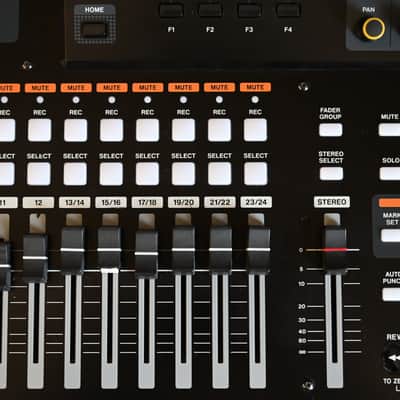Click the '17/18' channel label strip

(x=147, y=202)
